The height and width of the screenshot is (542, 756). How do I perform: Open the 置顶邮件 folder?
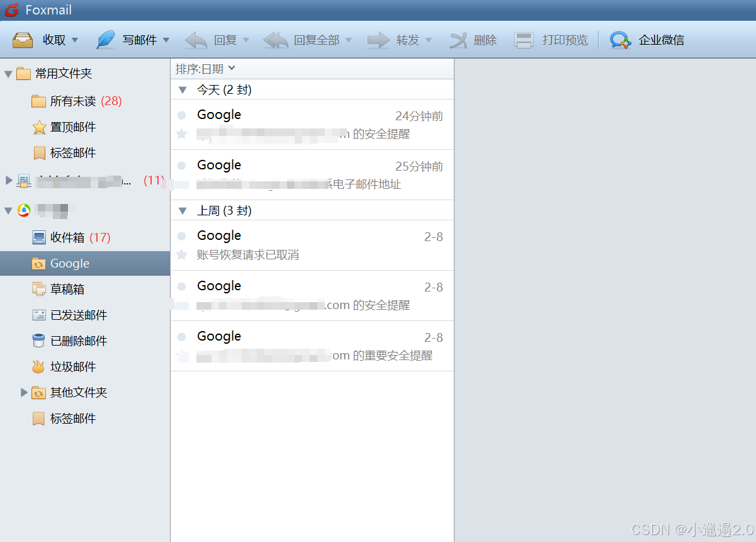(85, 127)
